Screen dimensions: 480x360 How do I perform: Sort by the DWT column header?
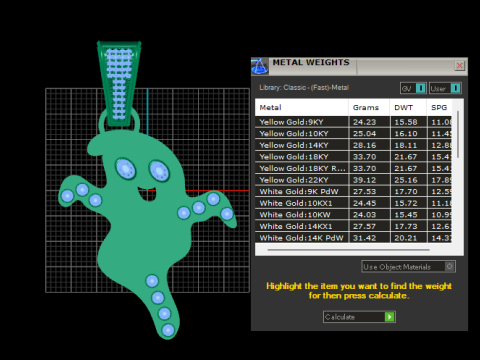tap(408, 107)
